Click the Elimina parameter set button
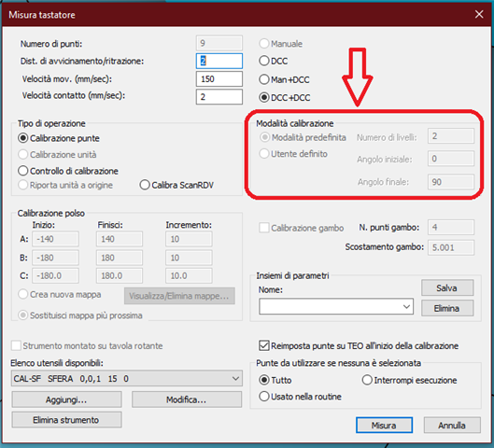This screenshot has height=448, width=494. point(447,308)
